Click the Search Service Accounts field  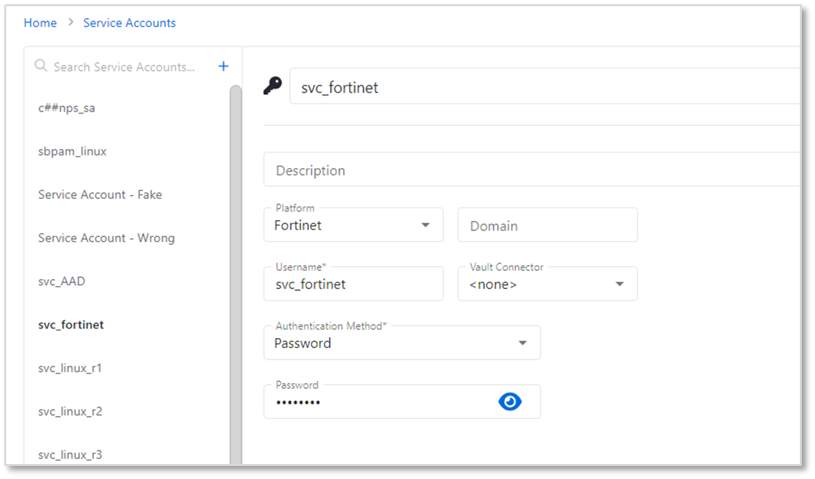coord(124,67)
